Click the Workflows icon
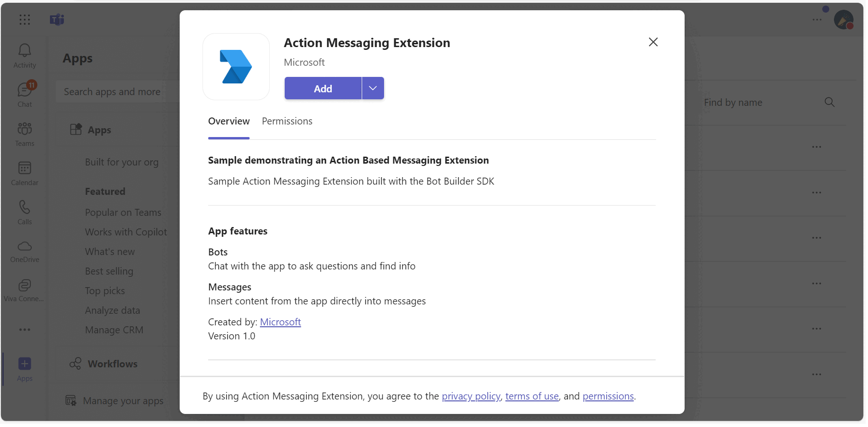The height and width of the screenshot is (427, 868). point(75,364)
